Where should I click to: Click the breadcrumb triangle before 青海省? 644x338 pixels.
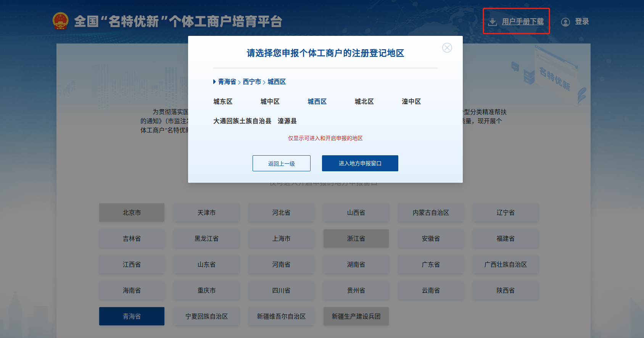pos(214,82)
